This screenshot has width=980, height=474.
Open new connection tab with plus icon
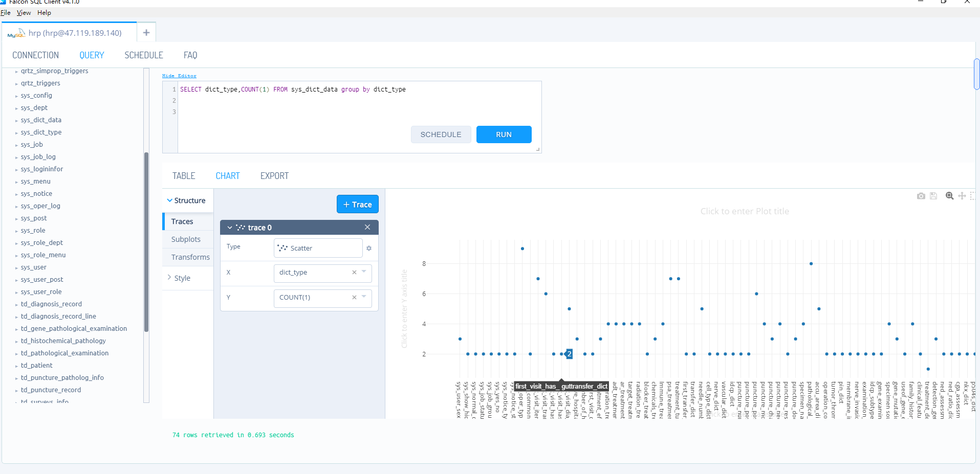tap(146, 33)
